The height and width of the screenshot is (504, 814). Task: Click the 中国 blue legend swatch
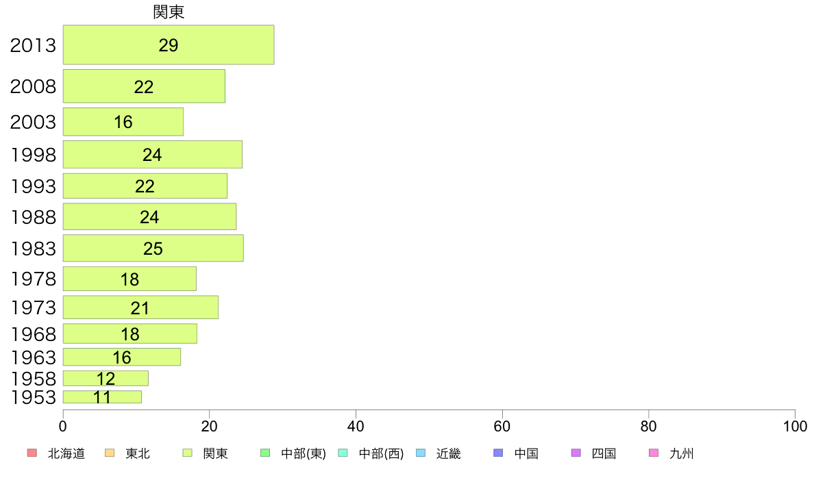[498, 453]
